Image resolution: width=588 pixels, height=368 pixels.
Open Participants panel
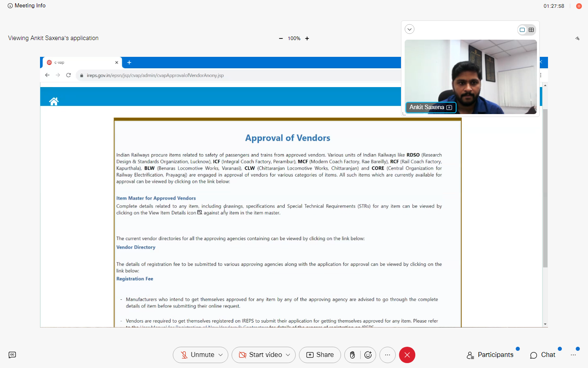click(490, 355)
